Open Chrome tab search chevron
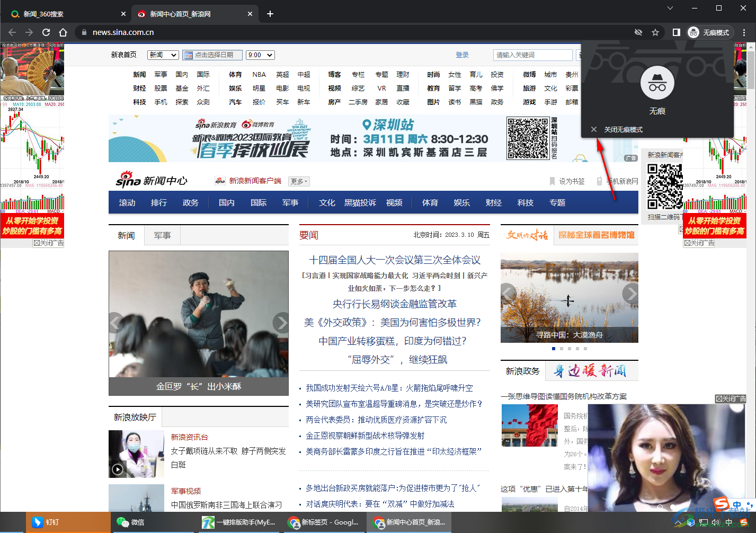This screenshot has height=533, width=756. coord(670,8)
